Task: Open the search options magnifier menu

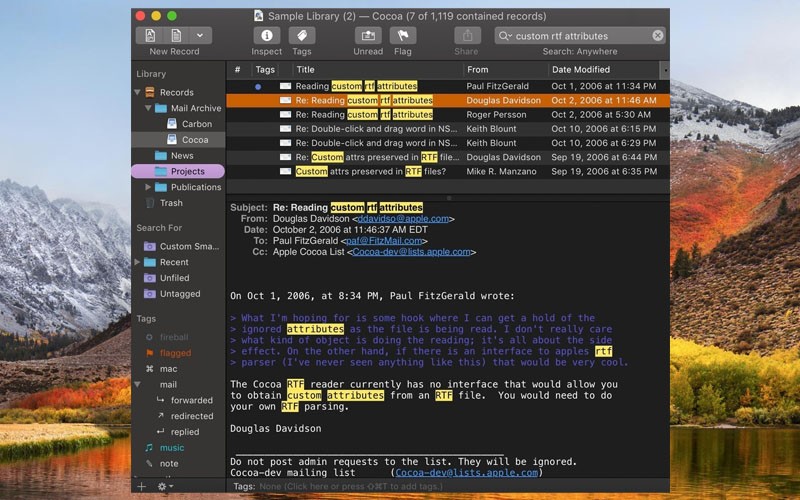Action: click(505, 36)
